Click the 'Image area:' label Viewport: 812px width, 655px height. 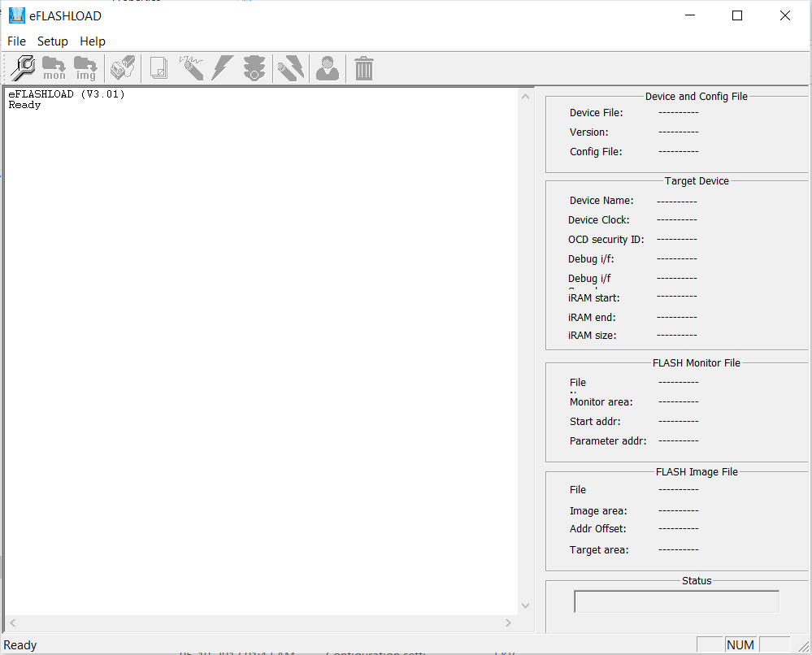pos(598,511)
